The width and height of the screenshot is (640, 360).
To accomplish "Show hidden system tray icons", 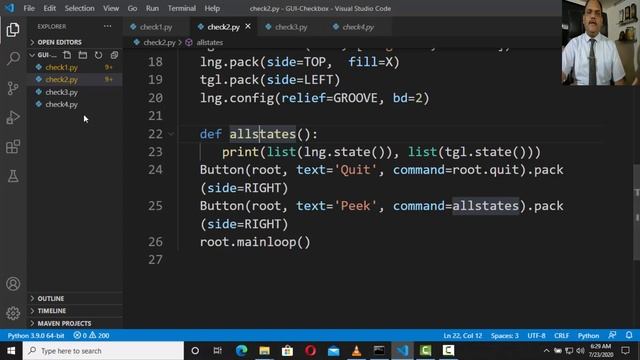I will [x=546, y=351].
